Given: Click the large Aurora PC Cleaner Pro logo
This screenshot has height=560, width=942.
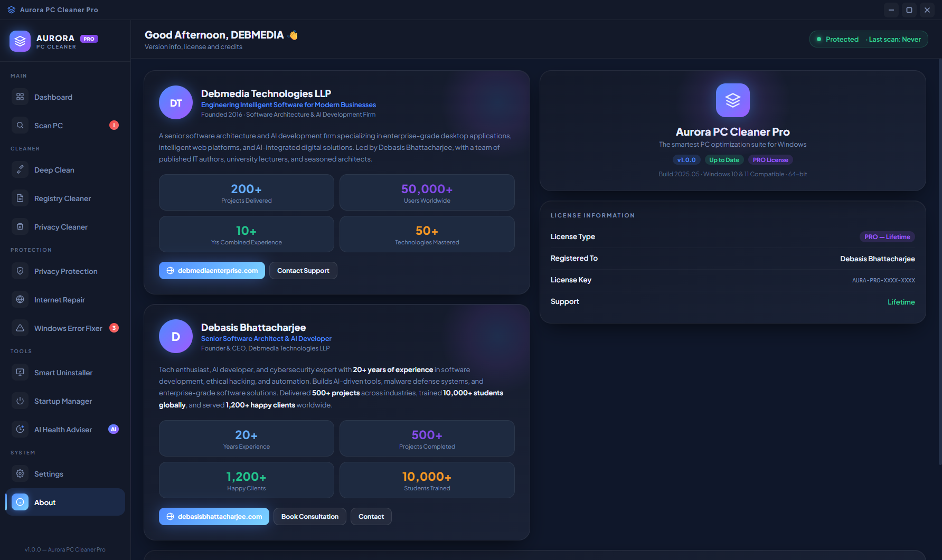Looking at the screenshot, I should (732, 100).
